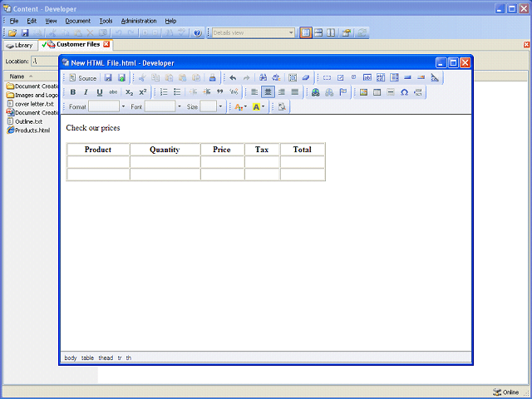Select Outline.txt in file list

coord(25,121)
